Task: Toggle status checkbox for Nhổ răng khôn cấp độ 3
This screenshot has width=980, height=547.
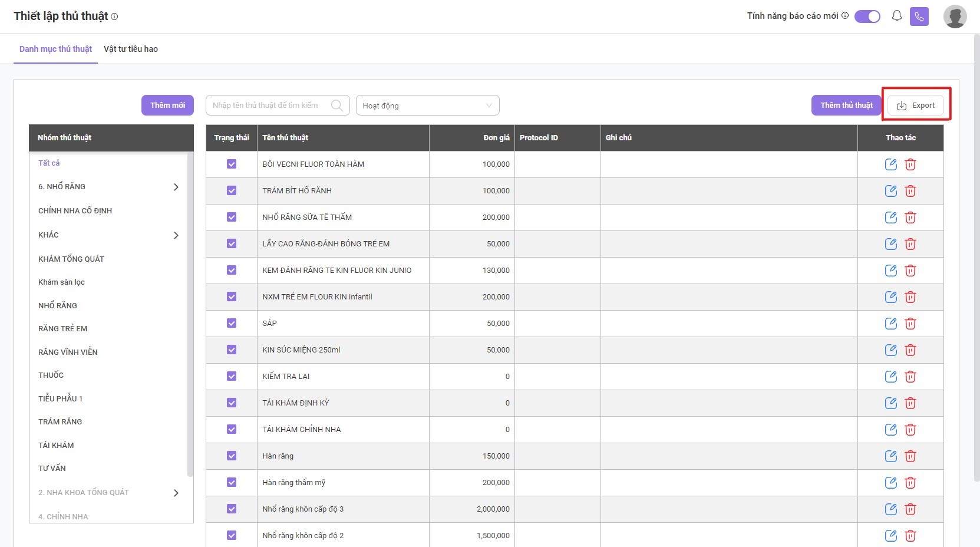Action: [x=232, y=509]
